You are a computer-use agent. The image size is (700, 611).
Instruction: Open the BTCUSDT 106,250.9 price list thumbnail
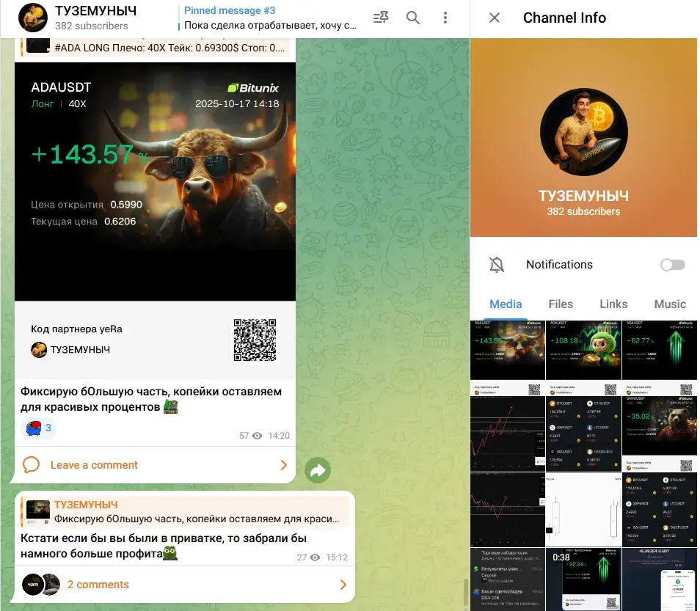[583, 433]
